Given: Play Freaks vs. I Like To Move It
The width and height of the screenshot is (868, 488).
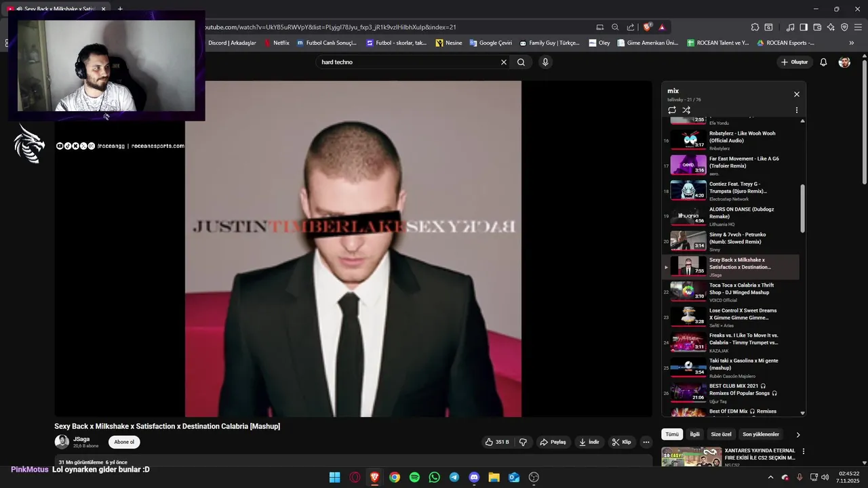Looking at the screenshot, I should click(731, 342).
